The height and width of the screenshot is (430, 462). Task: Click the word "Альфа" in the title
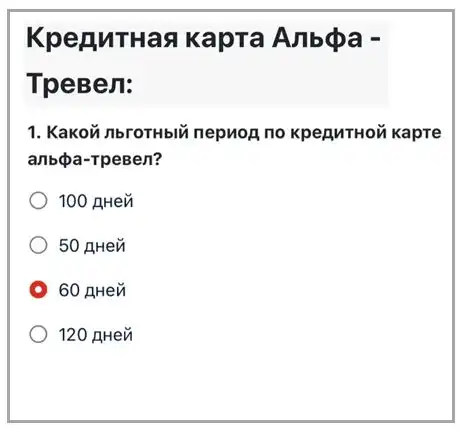(317, 38)
